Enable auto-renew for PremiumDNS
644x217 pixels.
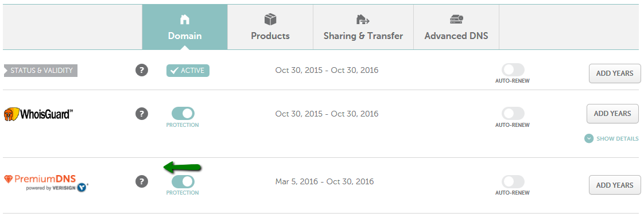click(513, 181)
